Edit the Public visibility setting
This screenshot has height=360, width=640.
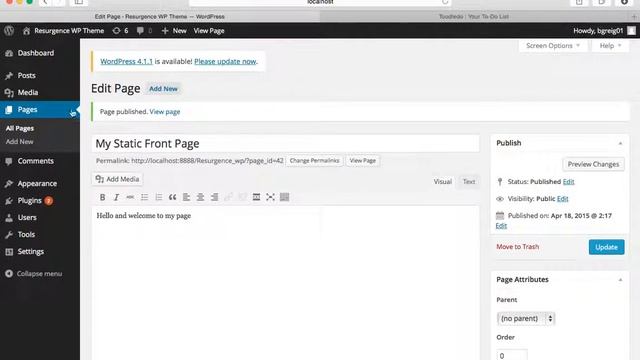coord(562,199)
